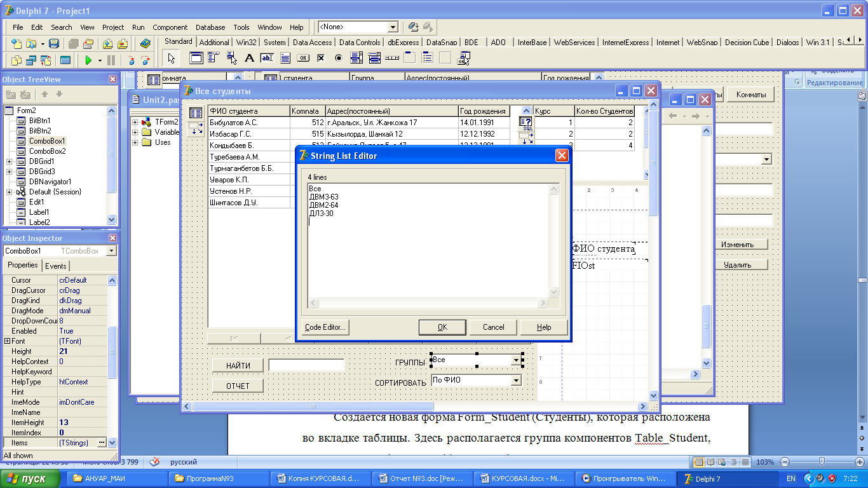Select the Label component (letter A) in palette
The width and height of the screenshot is (868, 488).
(249, 58)
